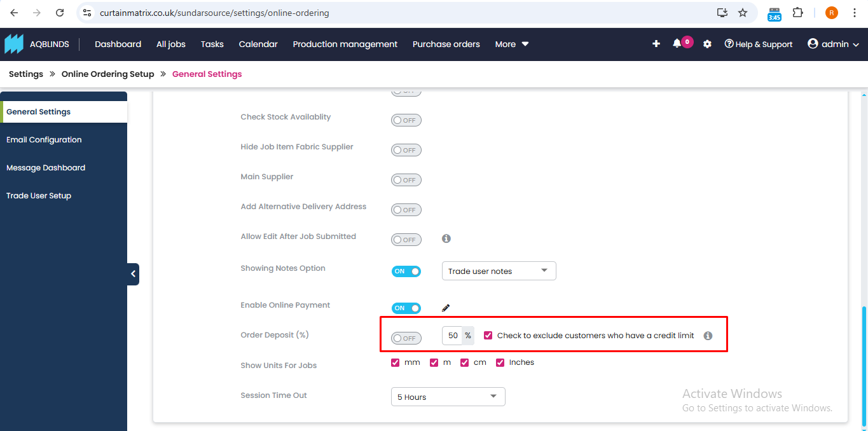The image size is (868, 431).
Task: Click the Online Ordering Setup breadcrumb link
Action: 107,74
